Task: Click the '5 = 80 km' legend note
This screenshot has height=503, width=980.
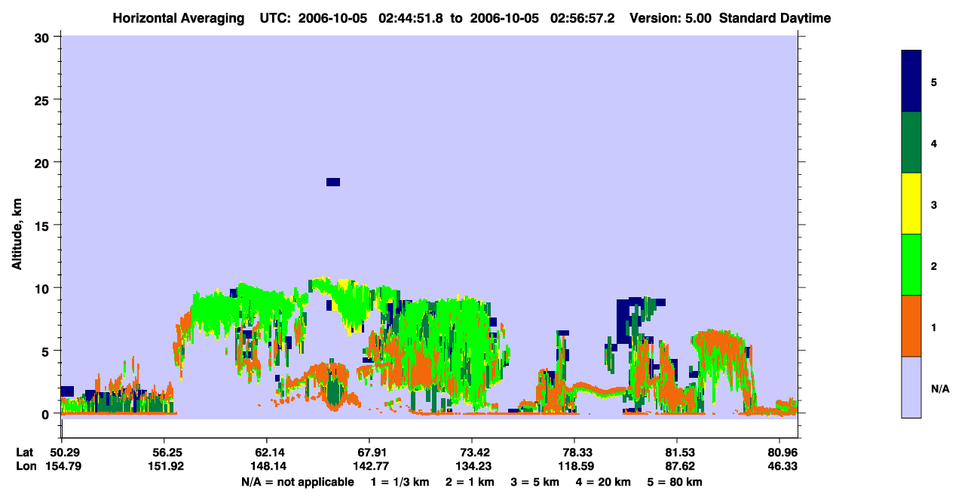Action: (x=675, y=482)
